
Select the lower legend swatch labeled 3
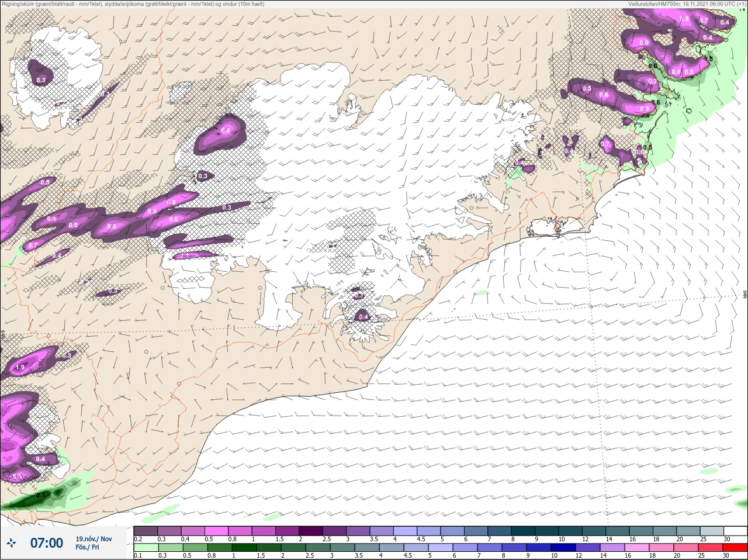[342, 548]
